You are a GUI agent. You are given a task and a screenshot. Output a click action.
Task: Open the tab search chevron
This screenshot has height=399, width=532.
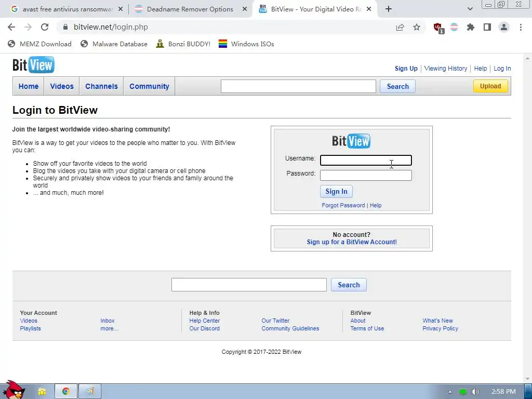coord(470,9)
